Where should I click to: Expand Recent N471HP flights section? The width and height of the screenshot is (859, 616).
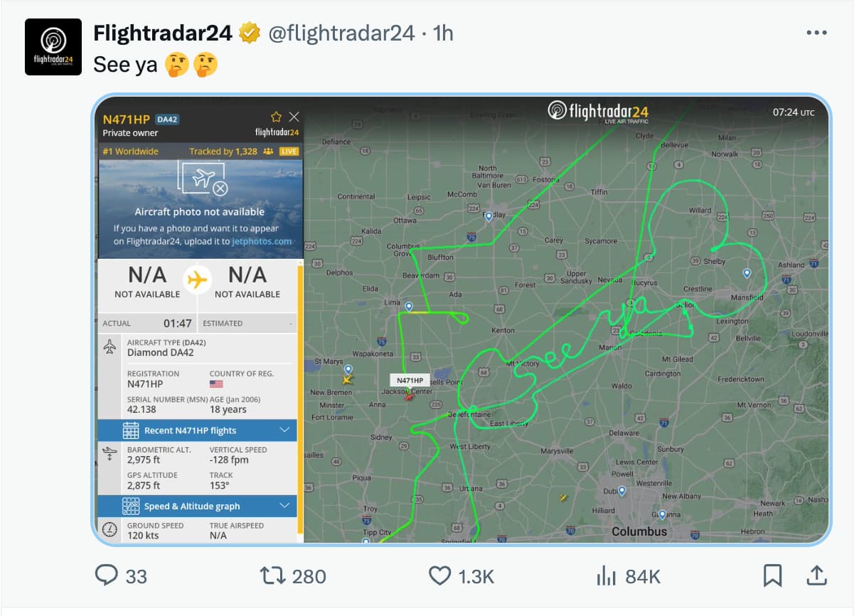click(x=197, y=430)
